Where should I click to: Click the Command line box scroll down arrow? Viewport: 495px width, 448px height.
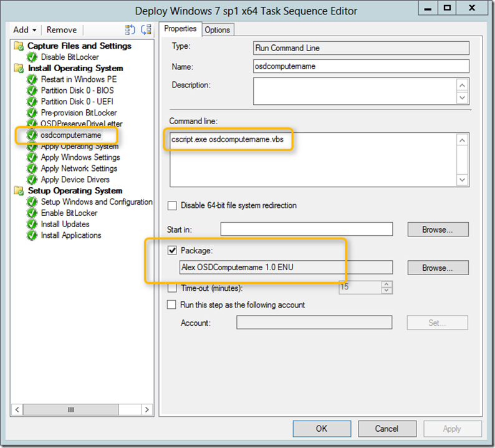click(462, 180)
